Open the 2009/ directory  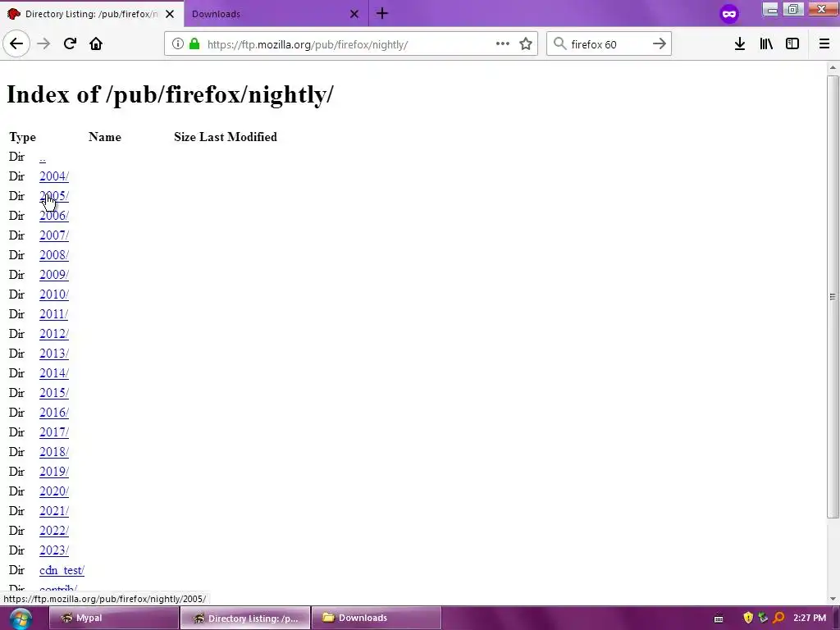click(x=53, y=275)
